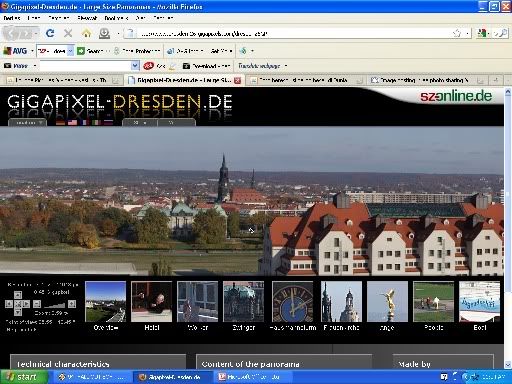Open the first Firefox menu
Image resolution: width=512 pixels, height=384 pixels.
pos(12,18)
